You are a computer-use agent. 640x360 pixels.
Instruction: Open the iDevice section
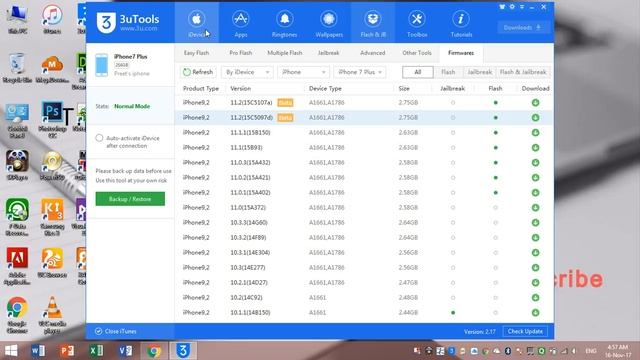point(197,23)
